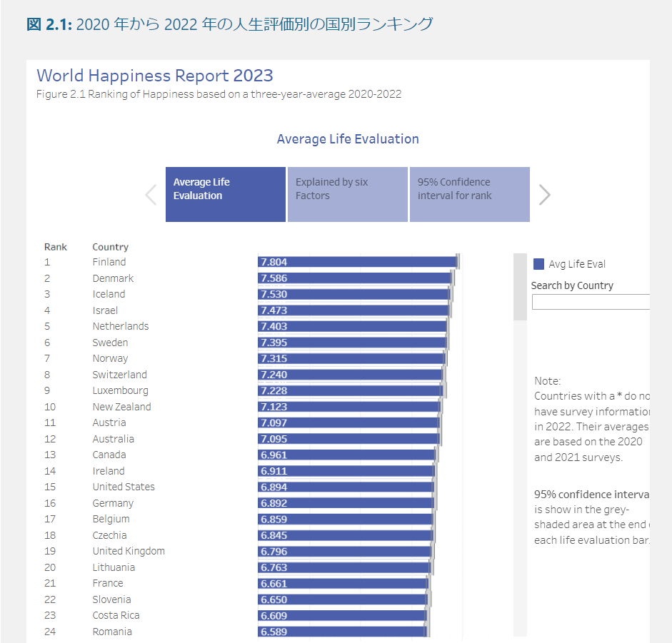672x643 pixels.
Task: Click the Canada bar showing 6.961
Action: click(x=346, y=455)
